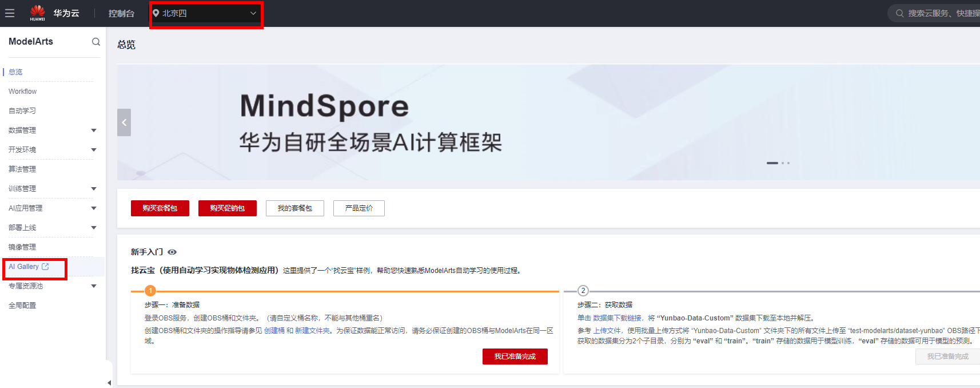Viewport: 980px width, 388px height.
Task: Select step 1 circle in the guide
Action: (x=150, y=291)
